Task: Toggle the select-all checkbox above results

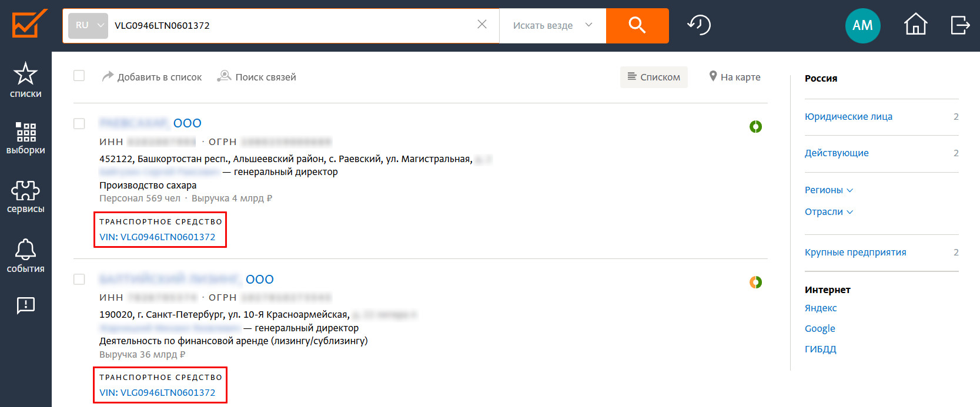Action: (79, 76)
